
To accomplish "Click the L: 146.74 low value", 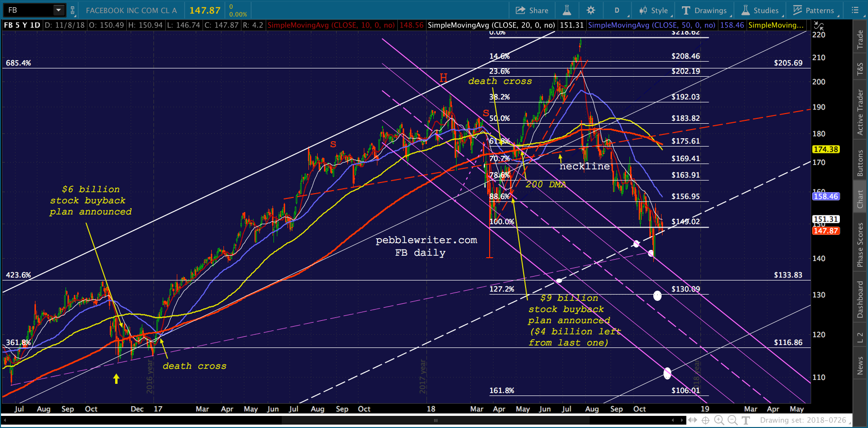I will (183, 25).
